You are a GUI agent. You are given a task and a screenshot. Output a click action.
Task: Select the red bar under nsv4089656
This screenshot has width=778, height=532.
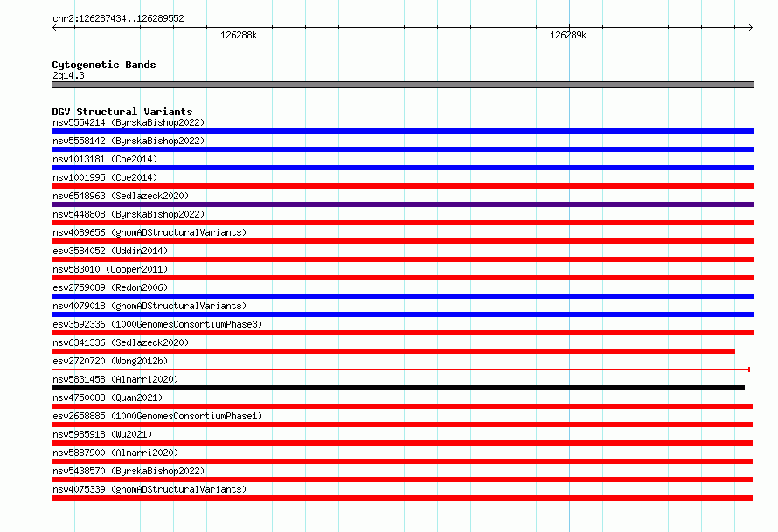point(402,241)
